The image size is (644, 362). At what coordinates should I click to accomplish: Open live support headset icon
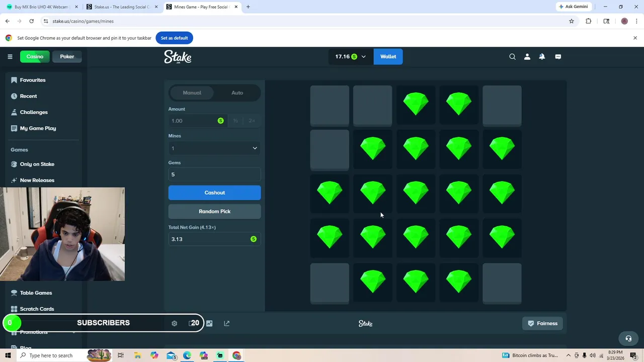pos(628,338)
